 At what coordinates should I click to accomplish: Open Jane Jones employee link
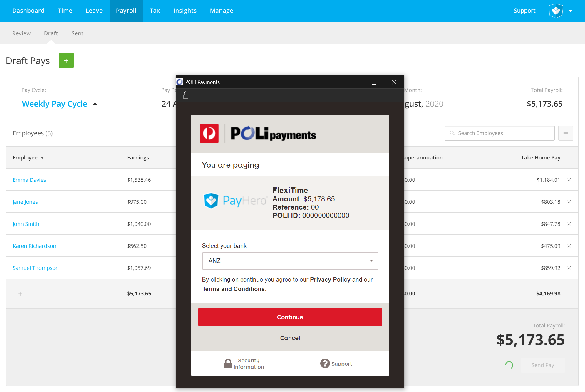pos(25,202)
